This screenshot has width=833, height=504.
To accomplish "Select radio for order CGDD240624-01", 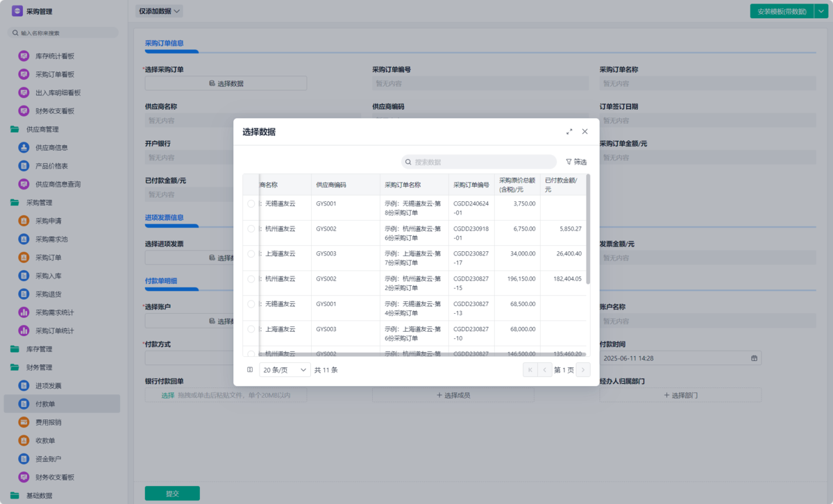I will pyautogui.click(x=251, y=204).
